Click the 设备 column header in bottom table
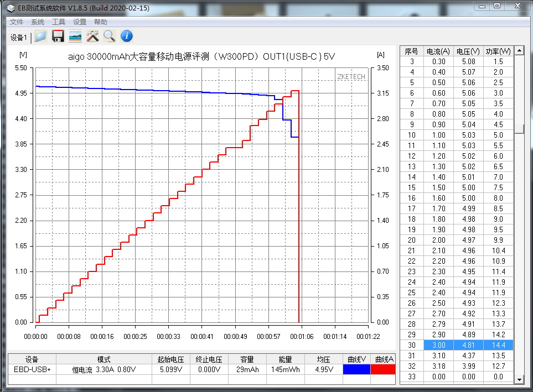Screen dimensions: 533x392 (x=32, y=359)
